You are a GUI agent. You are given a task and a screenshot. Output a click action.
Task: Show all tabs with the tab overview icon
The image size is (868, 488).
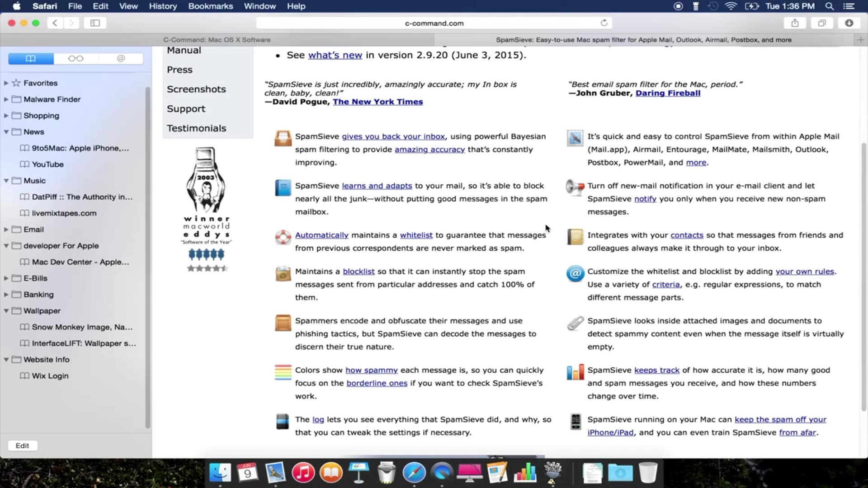coord(822,23)
